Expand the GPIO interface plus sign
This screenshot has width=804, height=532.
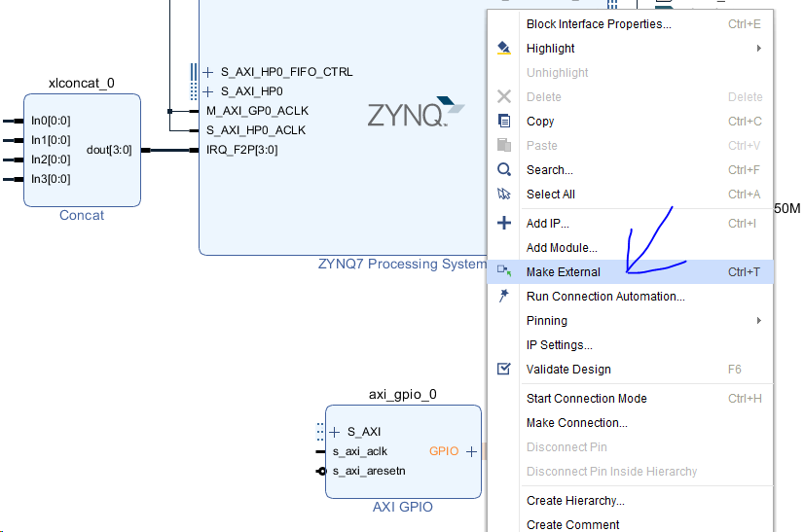[471, 451]
